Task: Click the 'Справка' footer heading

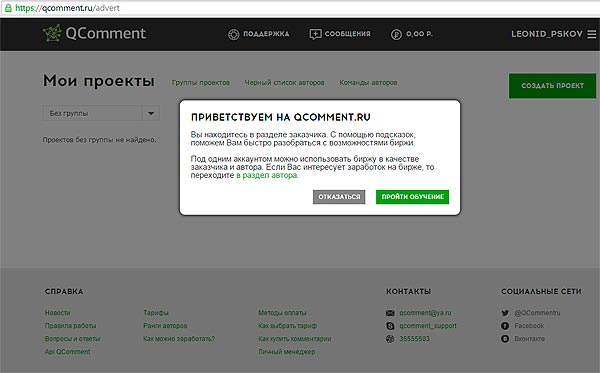Action: tap(64, 292)
